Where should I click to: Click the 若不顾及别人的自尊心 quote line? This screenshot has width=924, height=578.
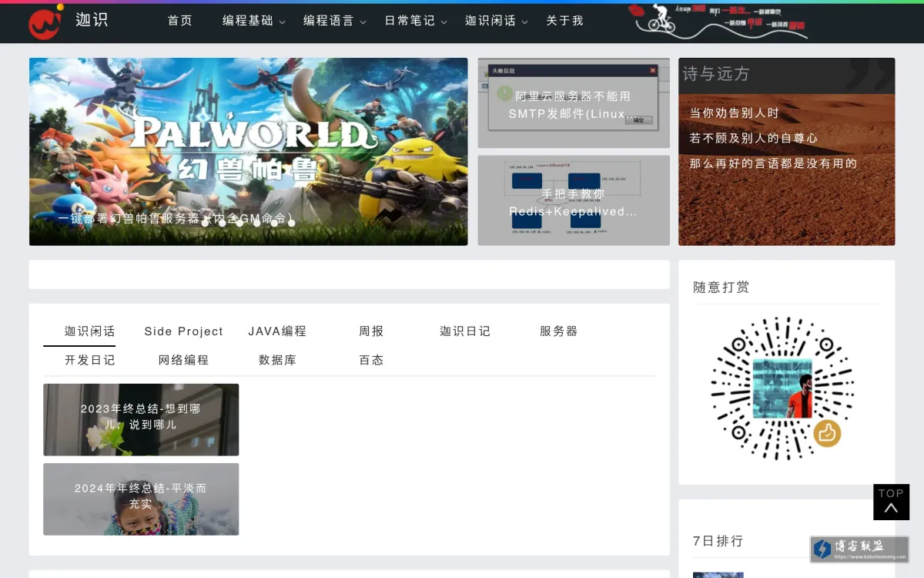(754, 138)
